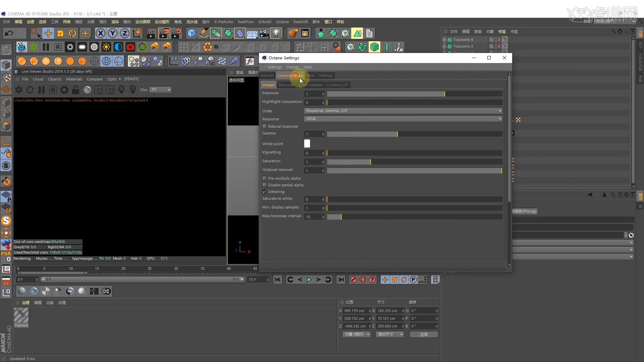Switch to the Kernels tab
Viewport: 644px width, 362px height.
click(x=267, y=75)
